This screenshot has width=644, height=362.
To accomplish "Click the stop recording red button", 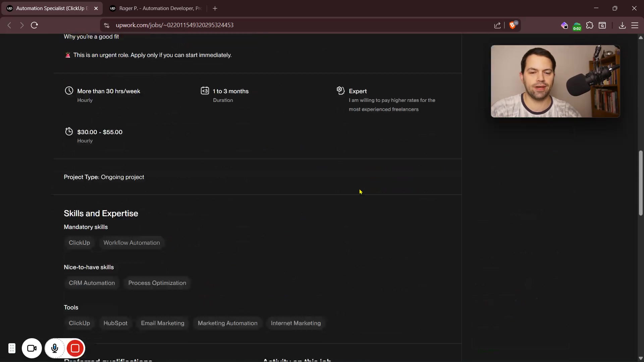I will point(75,348).
